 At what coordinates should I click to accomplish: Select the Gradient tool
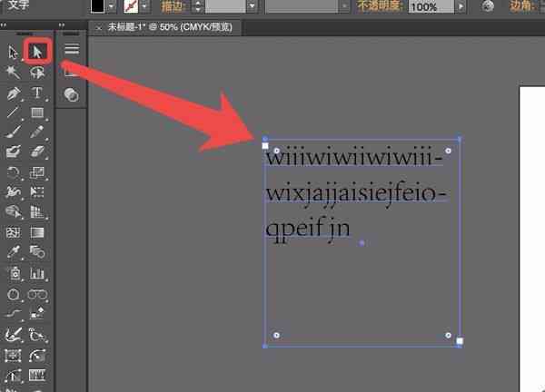[x=37, y=232]
